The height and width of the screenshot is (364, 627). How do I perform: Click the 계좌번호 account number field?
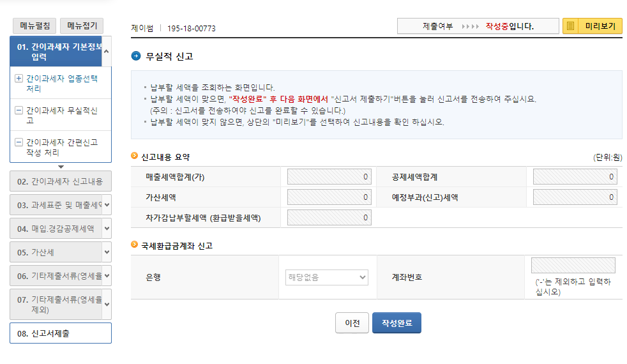point(573,265)
